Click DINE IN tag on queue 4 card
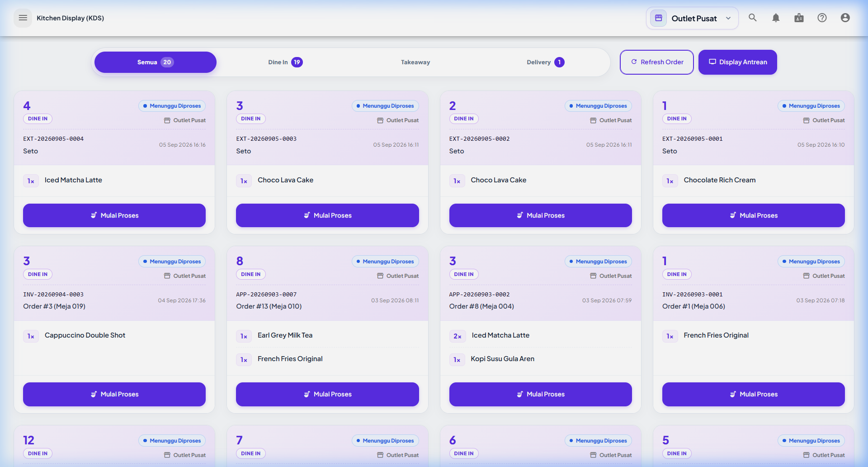This screenshot has height=467, width=868. tap(38, 119)
